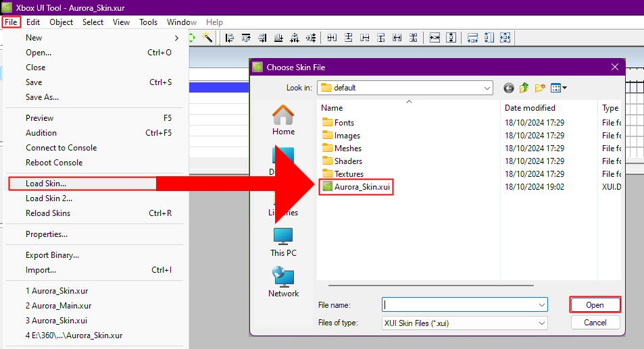Screen dimensions: 644x349
Task: Click the align left edges toolbar icon
Action: 230,38
